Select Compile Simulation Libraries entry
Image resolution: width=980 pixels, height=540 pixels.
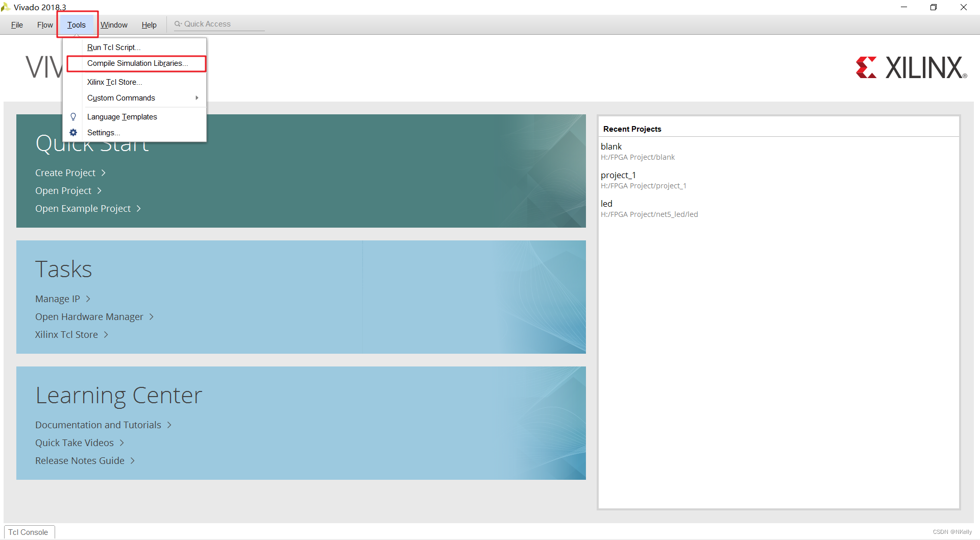[x=137, y=63]
